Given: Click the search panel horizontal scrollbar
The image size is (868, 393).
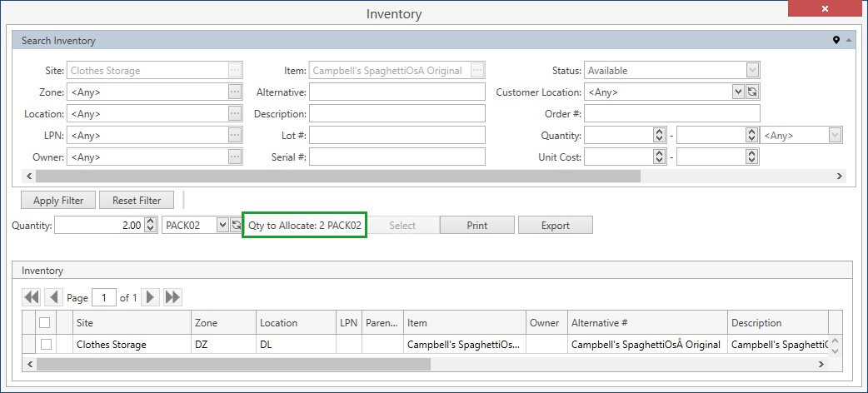Looking at the screenshot, I should pos(337,176).
